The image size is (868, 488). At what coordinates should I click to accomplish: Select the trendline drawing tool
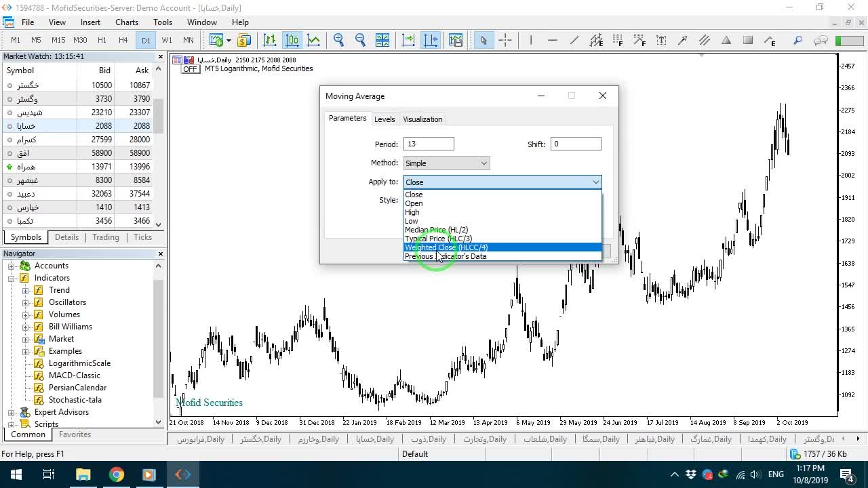coord(574,40)
